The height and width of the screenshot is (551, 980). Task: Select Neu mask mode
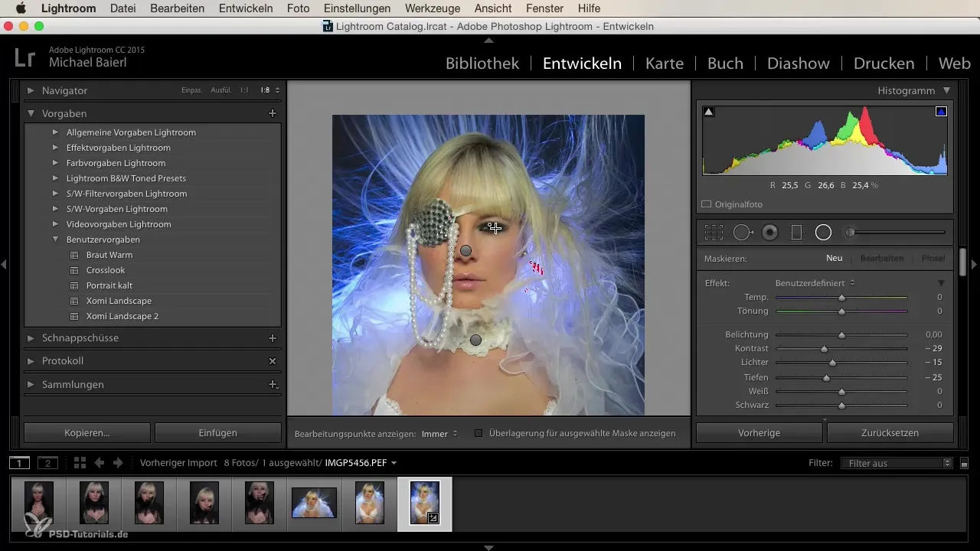pos(835,259)
